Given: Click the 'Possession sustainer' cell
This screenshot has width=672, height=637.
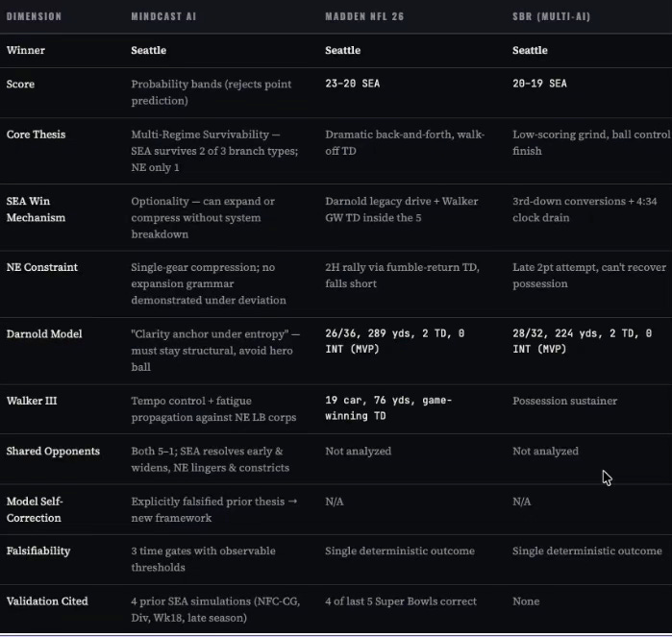Looking at the screenshot, I should point(565,401).
